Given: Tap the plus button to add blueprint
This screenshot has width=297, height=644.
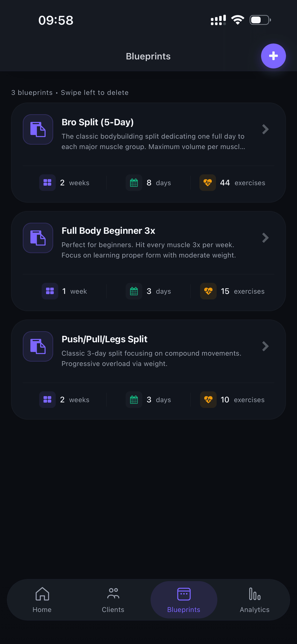Looking at the screenshot, I should click(273, 56).
